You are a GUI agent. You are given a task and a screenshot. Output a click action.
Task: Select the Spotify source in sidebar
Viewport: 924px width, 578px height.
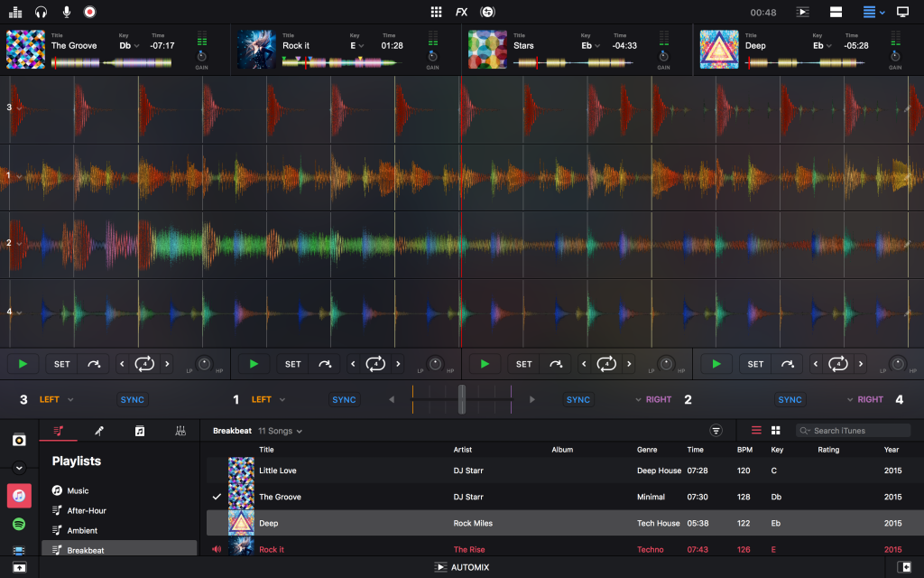pos(19,524)
